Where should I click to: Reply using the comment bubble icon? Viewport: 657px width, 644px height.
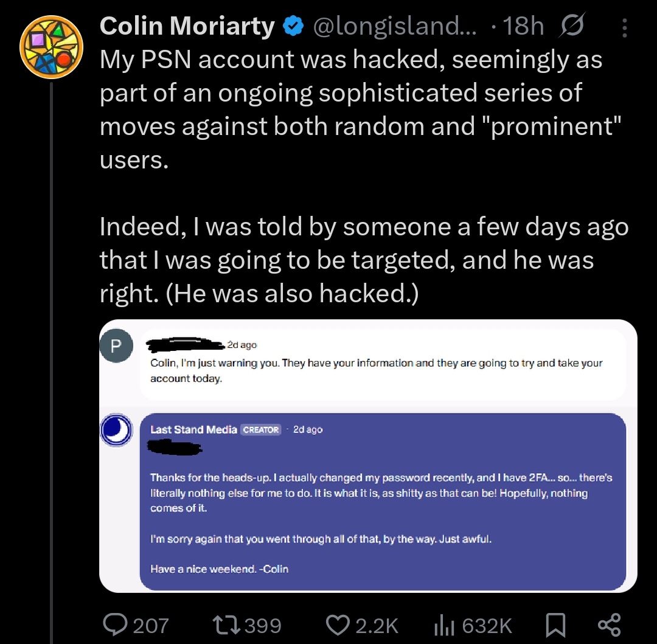click(x=115, y=625)
